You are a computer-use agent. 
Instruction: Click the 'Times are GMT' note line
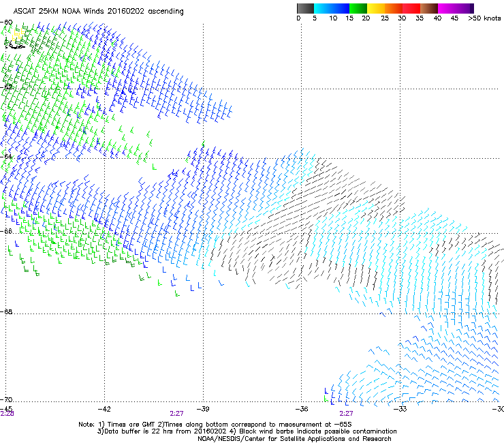(215, 425)
